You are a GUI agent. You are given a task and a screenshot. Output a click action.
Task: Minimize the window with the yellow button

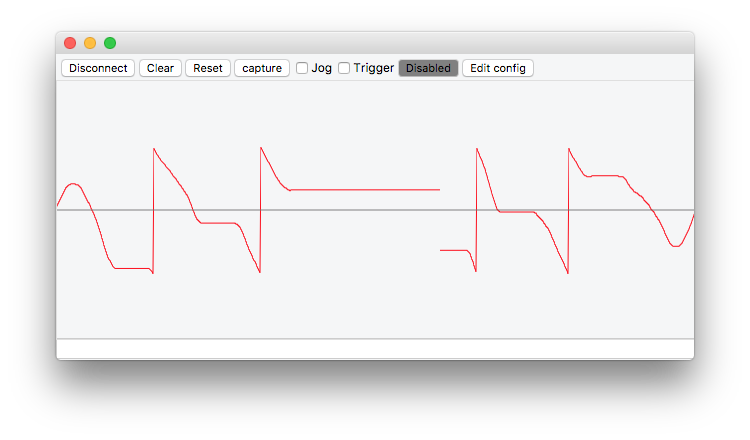click(90, 43)
